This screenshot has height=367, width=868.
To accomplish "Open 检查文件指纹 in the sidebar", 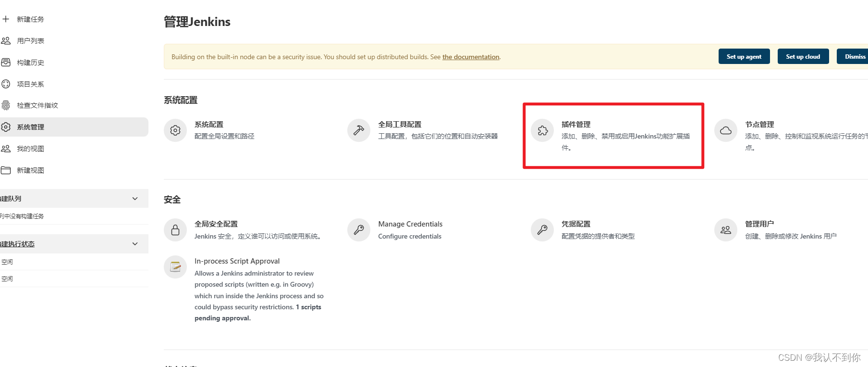I will coord(37,105).
